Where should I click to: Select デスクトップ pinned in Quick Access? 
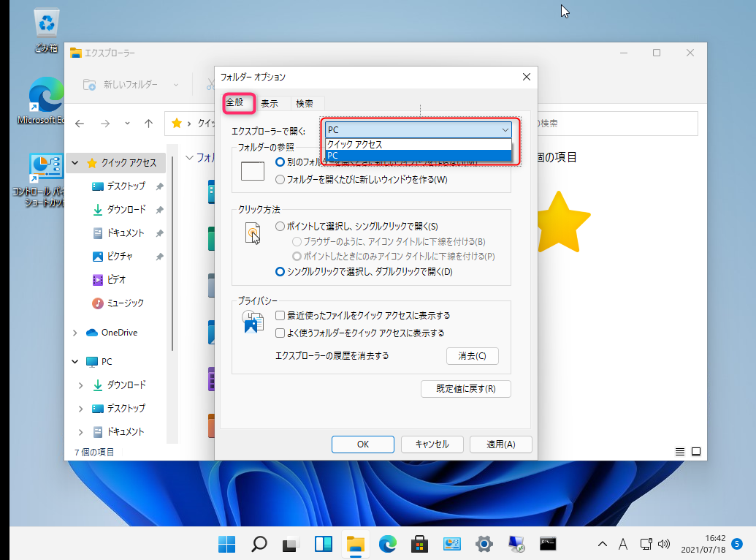(126, 186)
